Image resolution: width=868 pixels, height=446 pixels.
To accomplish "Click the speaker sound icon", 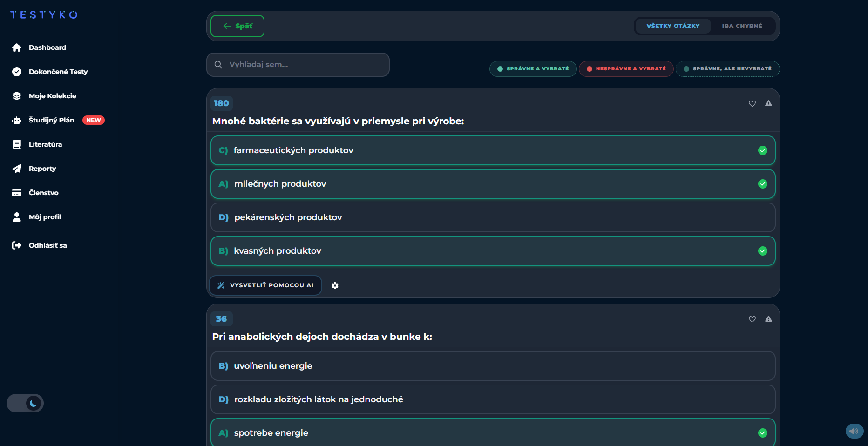I will tap(854, 431).
